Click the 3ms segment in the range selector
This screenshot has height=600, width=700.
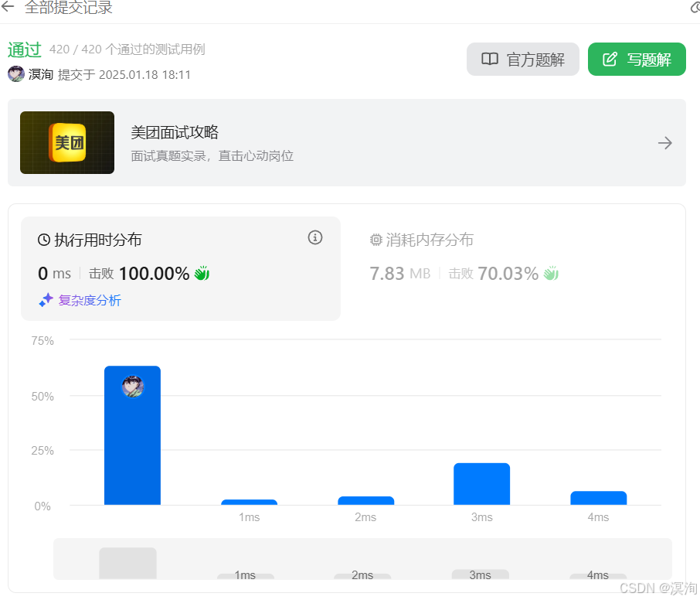(x=480, y=574)
